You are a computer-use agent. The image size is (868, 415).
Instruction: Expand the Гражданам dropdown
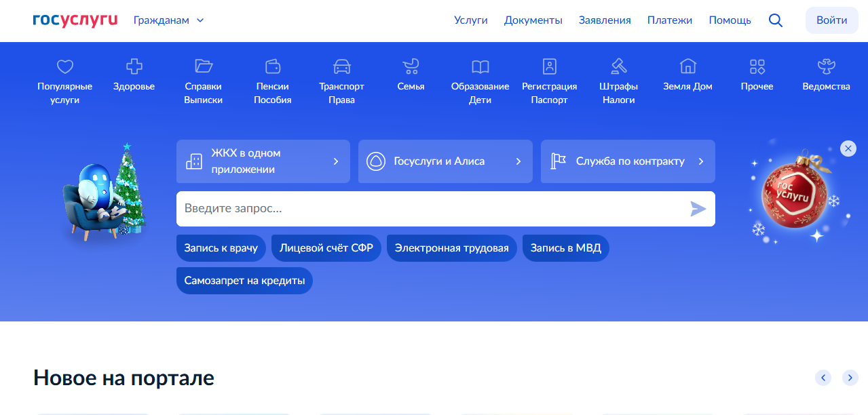click(x=169, y=20)
